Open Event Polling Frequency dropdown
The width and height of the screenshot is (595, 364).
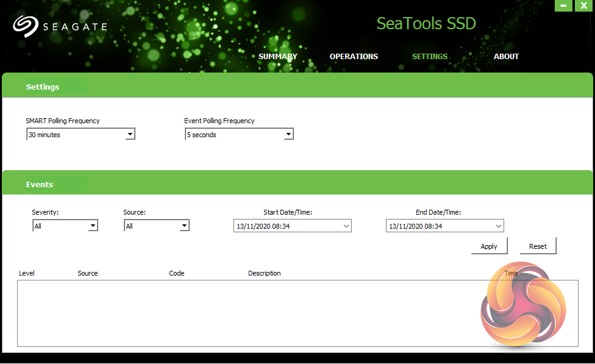pos(288,135)
